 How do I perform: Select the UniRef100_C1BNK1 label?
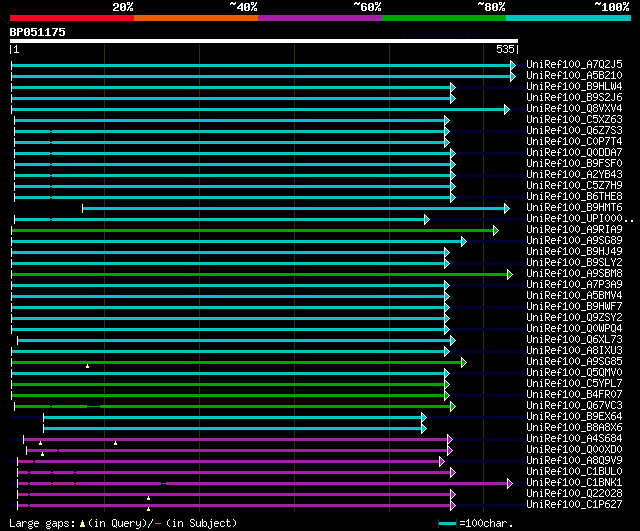coord(574,483)
